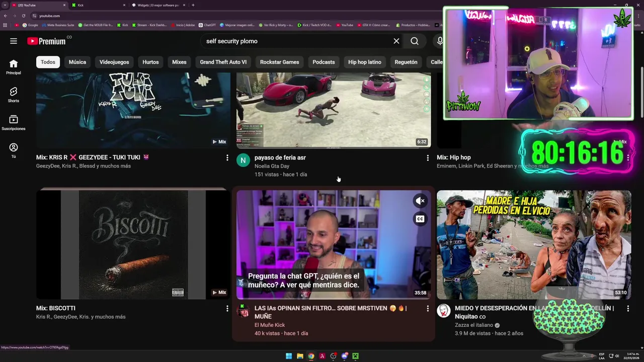This screenshot has width=644, height=362.
Task: Open 'LAS IAs OPINAN SIN FILTRO' video title
Action: [331, 312]
